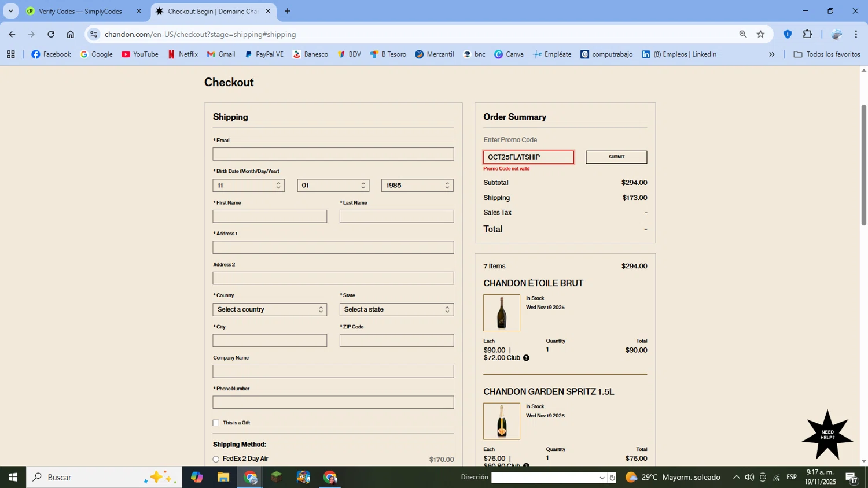Click the First Name field
The height and width of the screenshot is (488, 868).
pos(270,216)
